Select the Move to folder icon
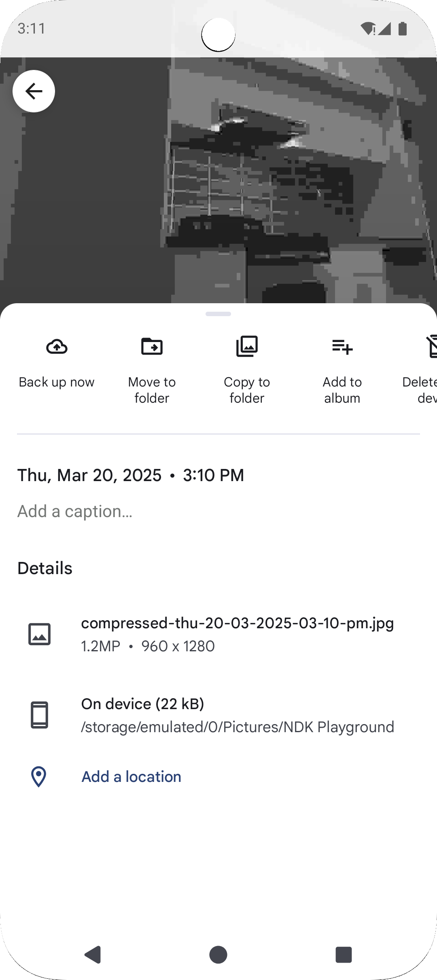The width and height of the screenshot is (437, 980). 152,346
